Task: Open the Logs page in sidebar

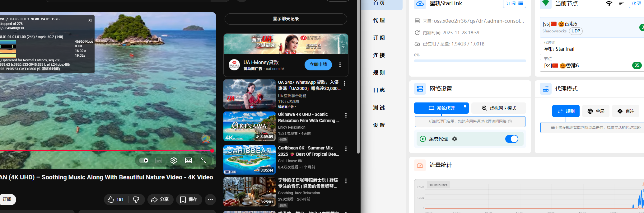Action: pyautogui.click(x=379, y=90)
